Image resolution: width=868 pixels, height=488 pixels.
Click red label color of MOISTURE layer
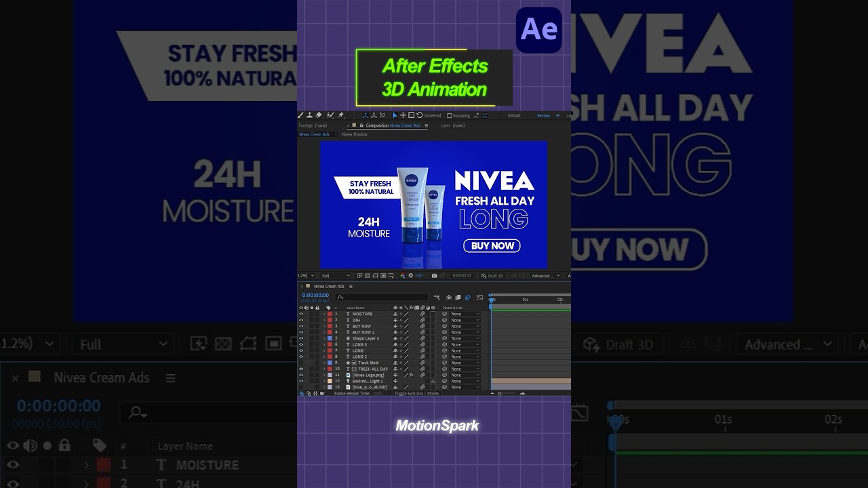tap(330, 314)
